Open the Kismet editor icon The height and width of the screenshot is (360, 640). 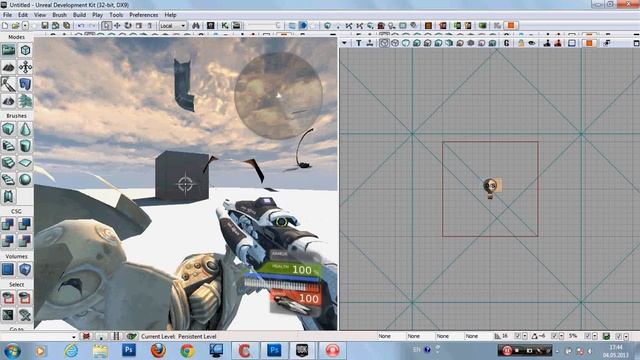(x=225, y=26)
